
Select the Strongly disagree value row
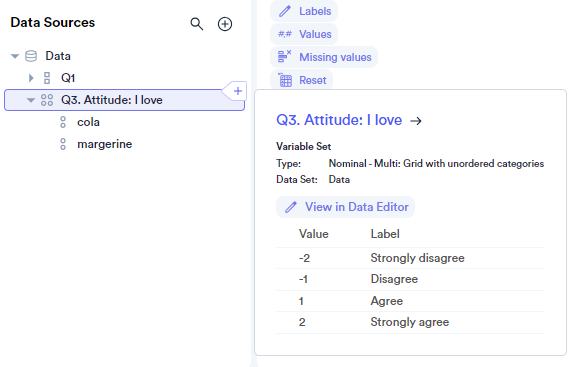[x=411, y=258]
